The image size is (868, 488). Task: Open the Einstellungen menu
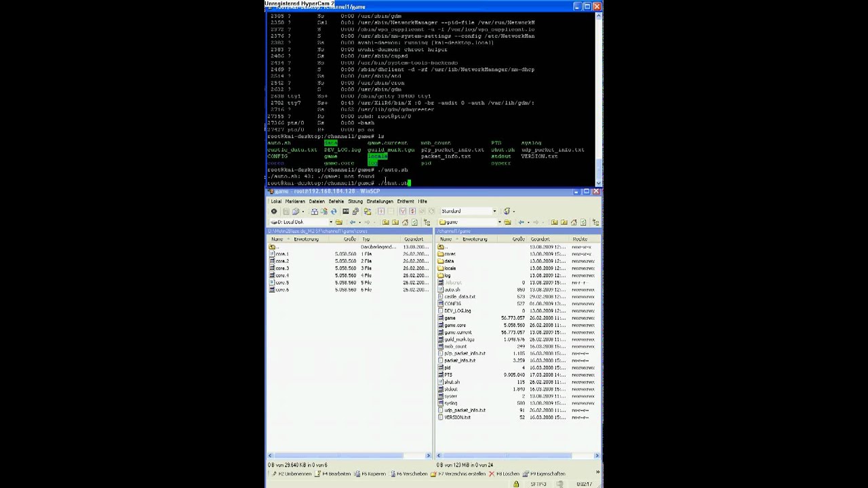380,201
